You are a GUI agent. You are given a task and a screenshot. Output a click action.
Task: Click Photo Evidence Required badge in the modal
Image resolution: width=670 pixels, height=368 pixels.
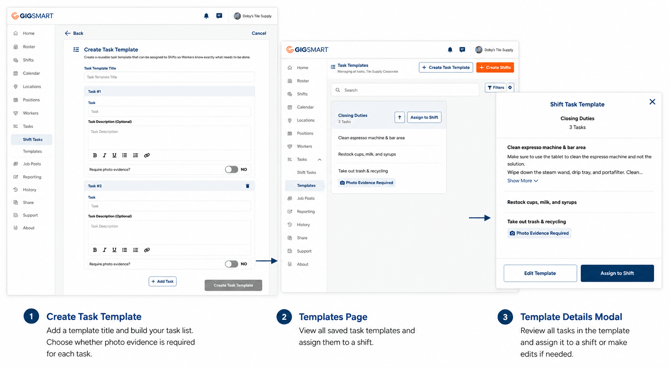pyautogui.click(x=539, y=233)
